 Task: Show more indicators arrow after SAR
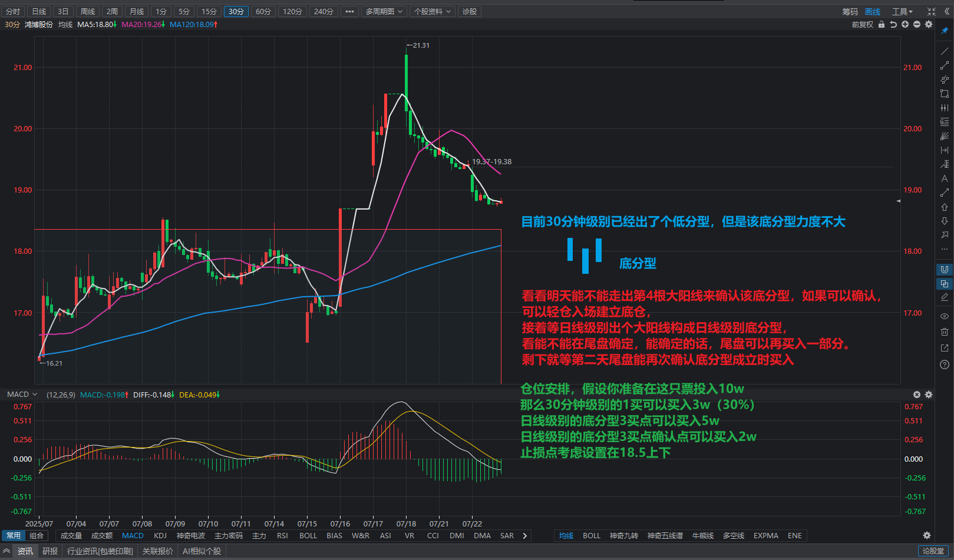coord(524,536)
